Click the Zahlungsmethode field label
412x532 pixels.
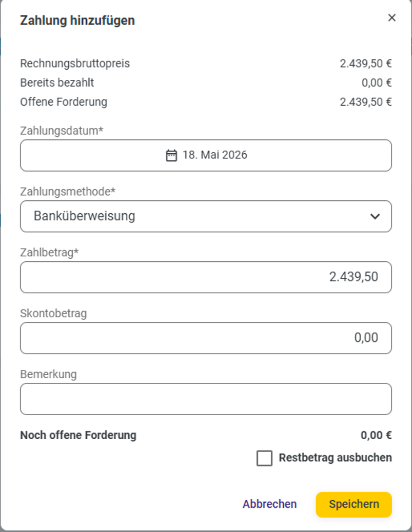point(68,192)
